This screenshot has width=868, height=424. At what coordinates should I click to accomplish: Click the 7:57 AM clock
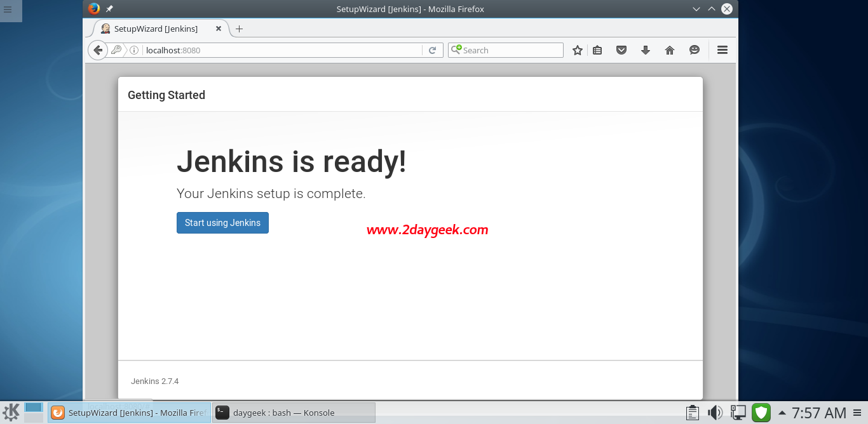[x=818, y=413]
